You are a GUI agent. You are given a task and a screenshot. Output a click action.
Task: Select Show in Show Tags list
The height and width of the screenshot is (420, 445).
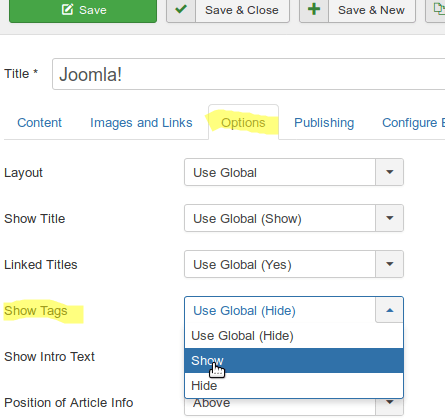coord(294,361)
